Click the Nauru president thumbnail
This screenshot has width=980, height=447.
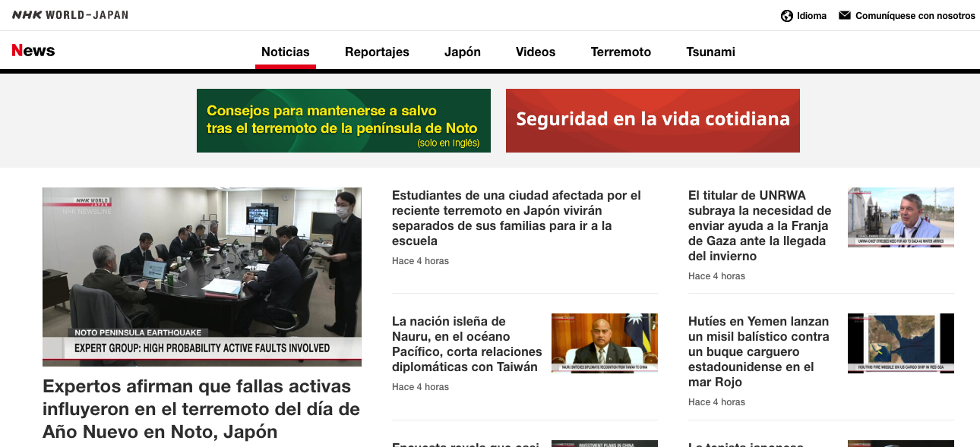pyautogui.click(x=605, y=343)
